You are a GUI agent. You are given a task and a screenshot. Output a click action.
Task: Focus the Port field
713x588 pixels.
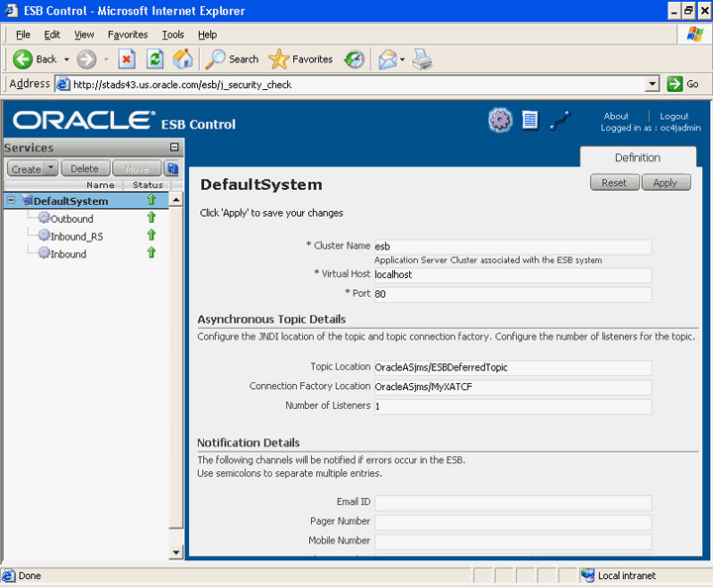pyautogui.click(x=513, y=294)
